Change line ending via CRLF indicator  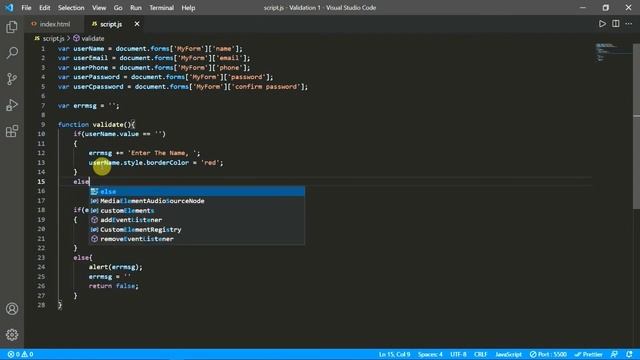coord(481,354)
